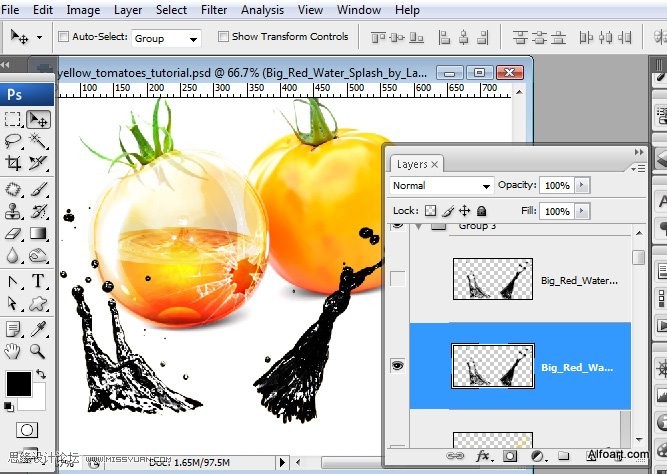Open the Auto-Select Group dropdown

pyautogui.click(x=166, y=39)
